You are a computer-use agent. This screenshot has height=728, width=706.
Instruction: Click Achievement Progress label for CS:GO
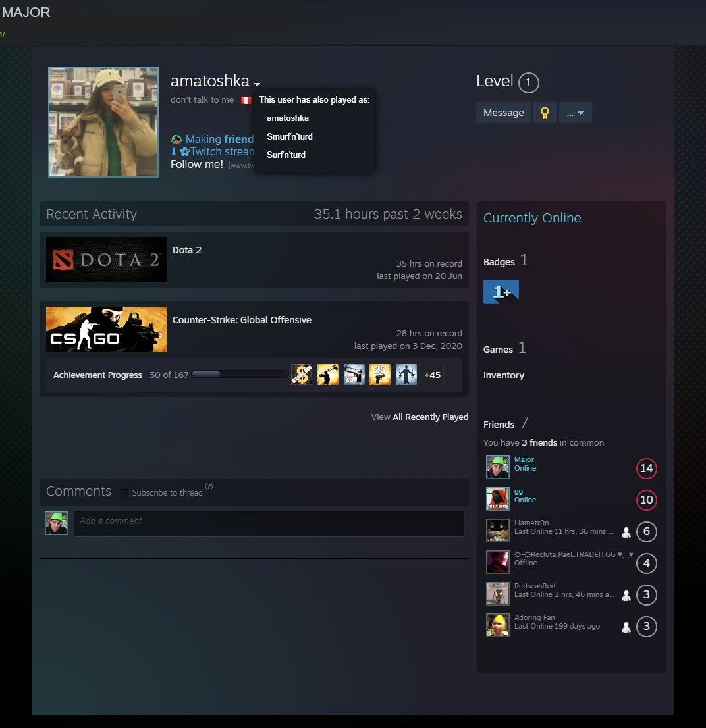click(97, 375)
